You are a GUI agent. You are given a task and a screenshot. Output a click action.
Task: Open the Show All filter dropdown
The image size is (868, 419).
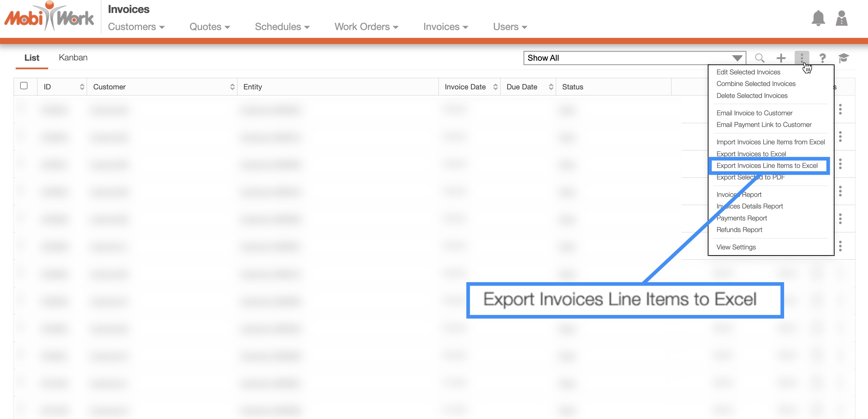(635, 58)
